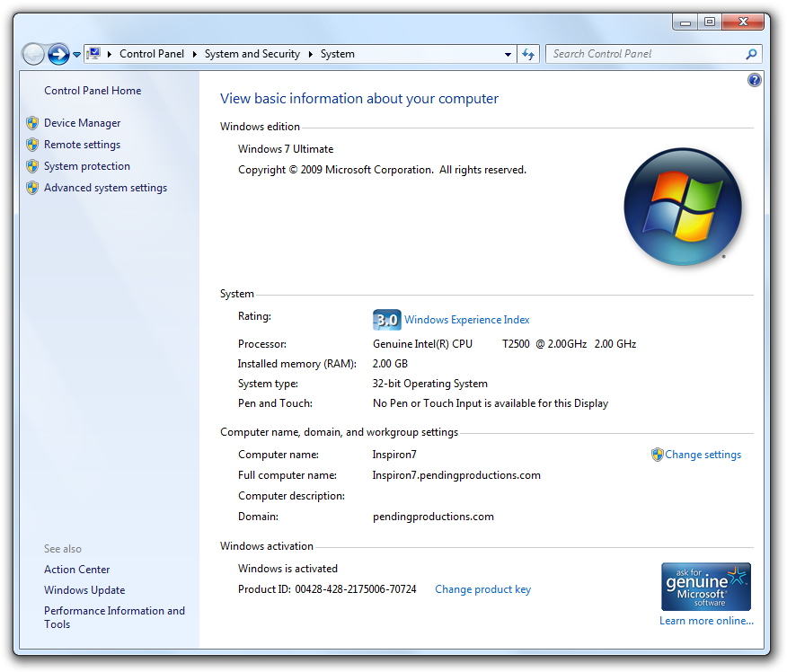The height and width of the screenshot is (672, 787).
Task: Open System protection
Action: [x=87, y=166]
